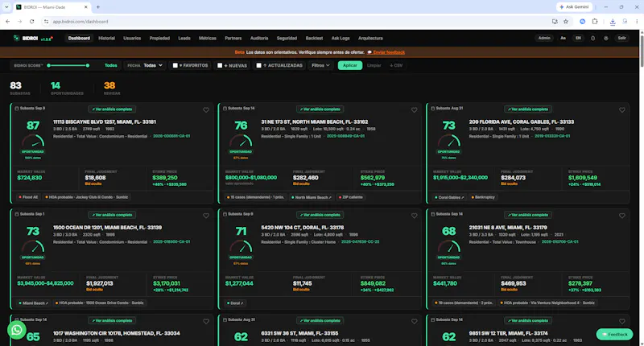644x346 pixels.
Task: Click the Bankruptcy tag
Action: coord(483,197)
